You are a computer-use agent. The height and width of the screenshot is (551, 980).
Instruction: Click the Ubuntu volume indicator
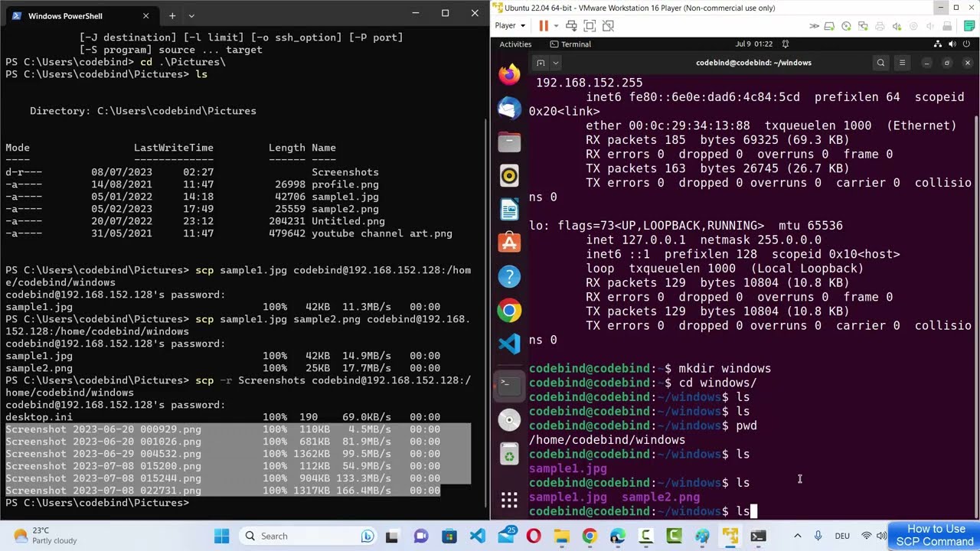(951, 44)
